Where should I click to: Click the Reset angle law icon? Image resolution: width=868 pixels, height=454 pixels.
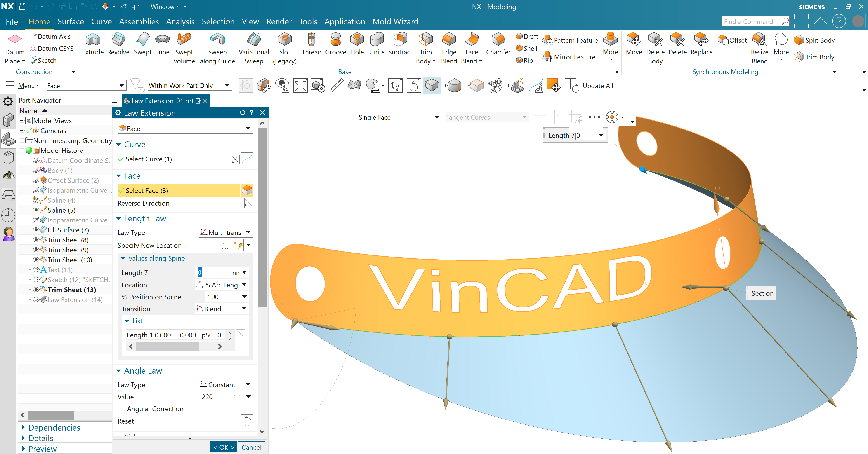point(247,421)
